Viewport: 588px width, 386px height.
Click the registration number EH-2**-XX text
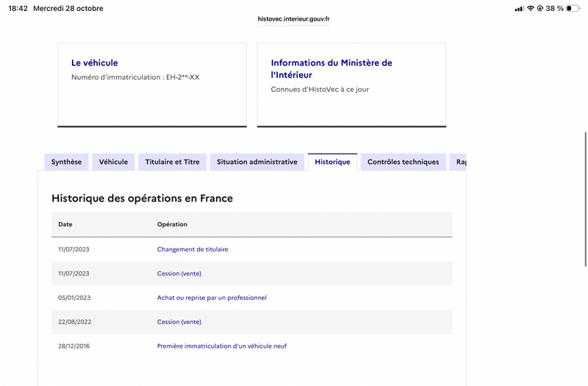coord(182,77)
